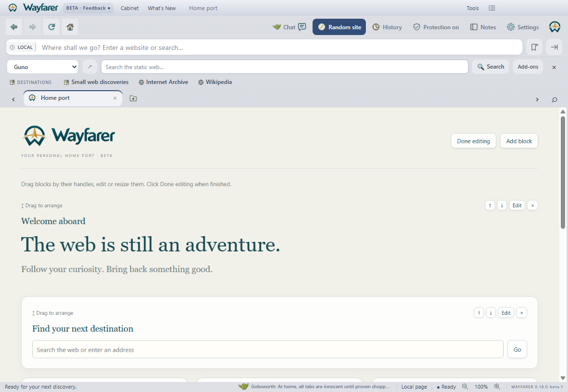Move Find your next destination block down

pos(491,313)
